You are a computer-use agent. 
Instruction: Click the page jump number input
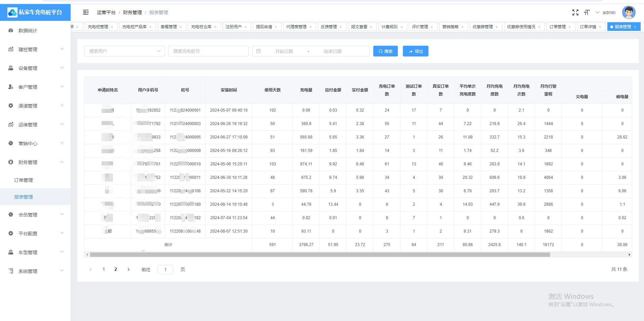click(x=165, y=270)
